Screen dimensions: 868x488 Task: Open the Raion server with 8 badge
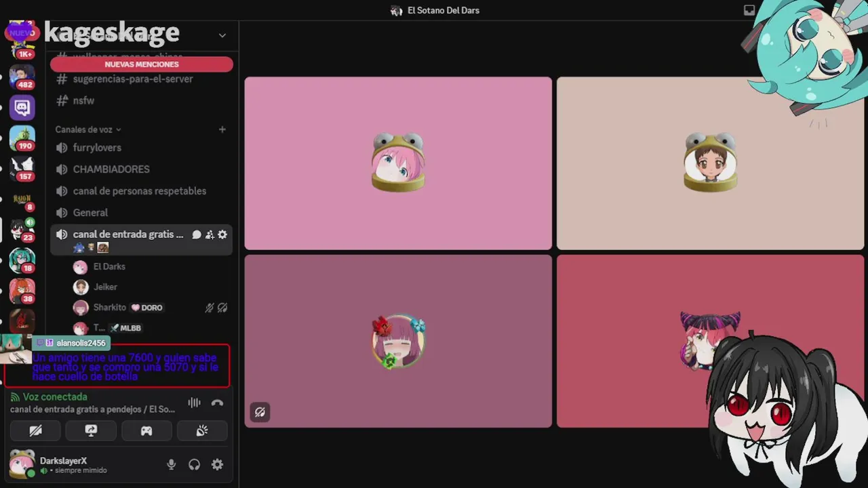coord(22,199)
